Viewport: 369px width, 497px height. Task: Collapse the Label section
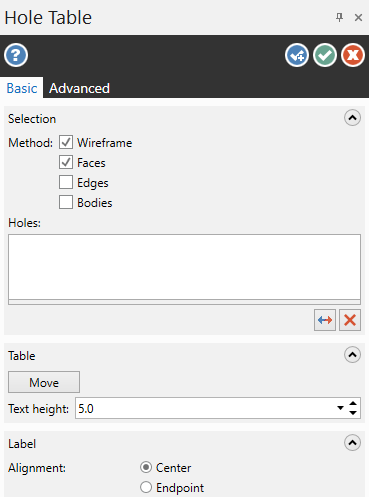point(352,443)
